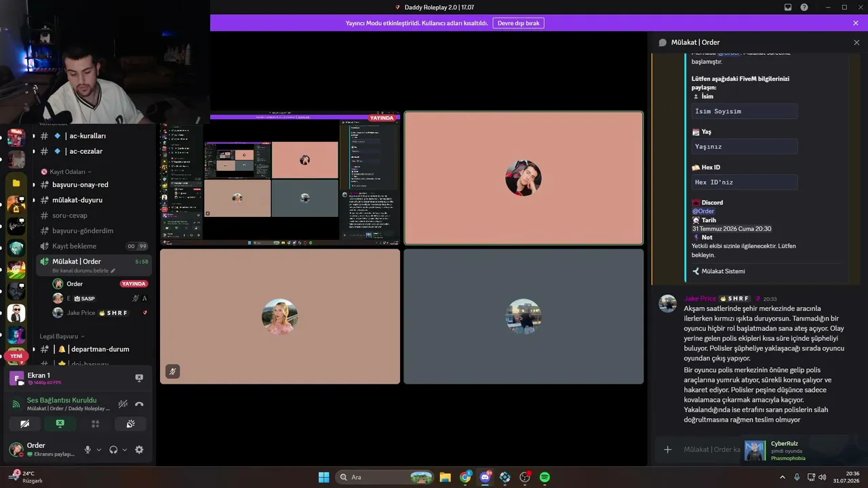Collapse the Legal Başvuru category

pyautogui.click(x=62, y=336)
